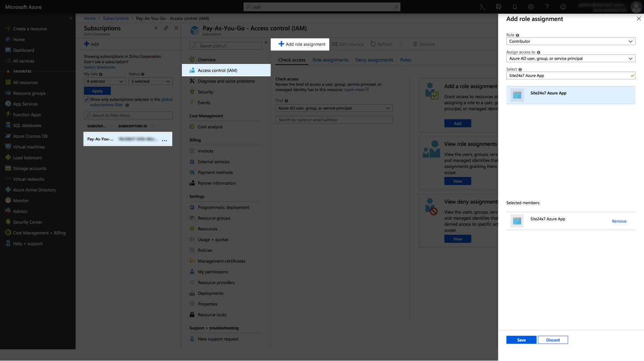Click Refresh in the IAM toolbar

coord(381,44)
